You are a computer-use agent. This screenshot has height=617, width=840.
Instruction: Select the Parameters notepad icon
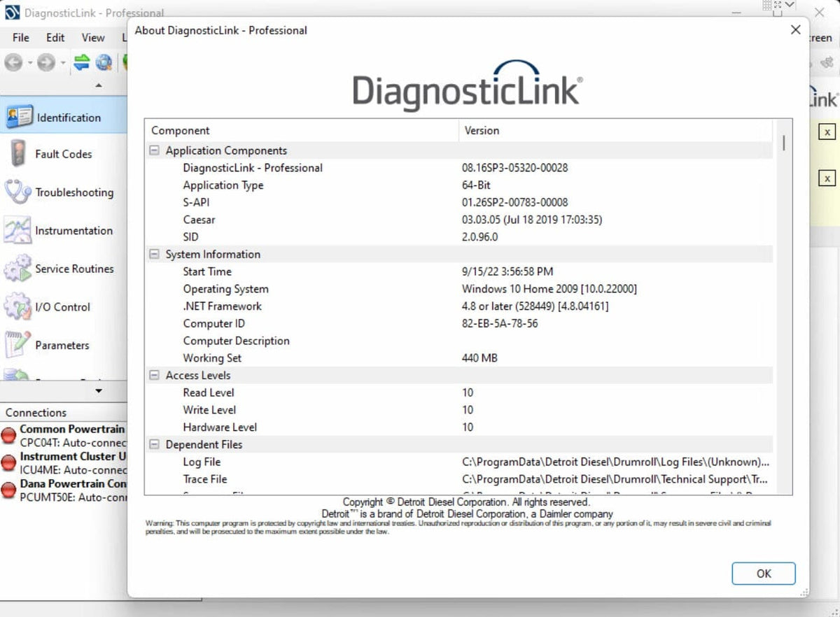click(17, 345)
